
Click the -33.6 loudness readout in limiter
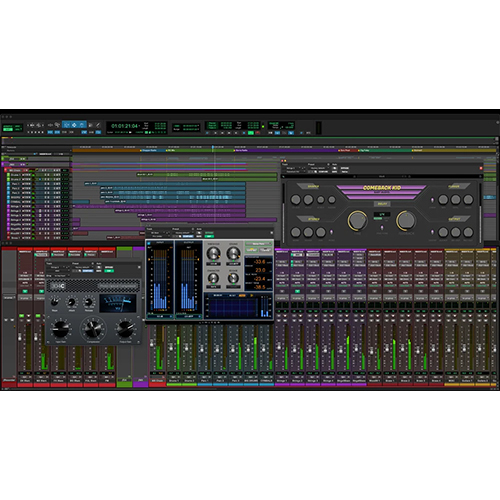pos(260,262)
